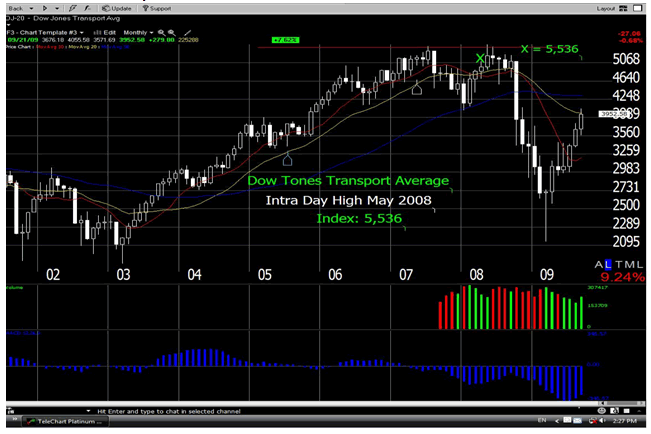Viewport: 651px width, 434px height.
Task: Open F3 - Chart Template #3 dropdown
Action: click(45, 32)
